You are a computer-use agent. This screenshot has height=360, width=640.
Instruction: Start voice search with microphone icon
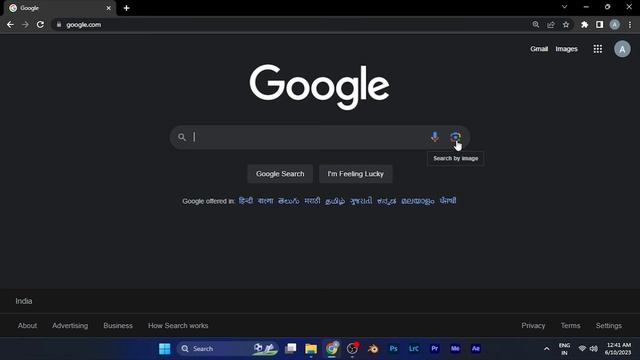click(435, 137)
